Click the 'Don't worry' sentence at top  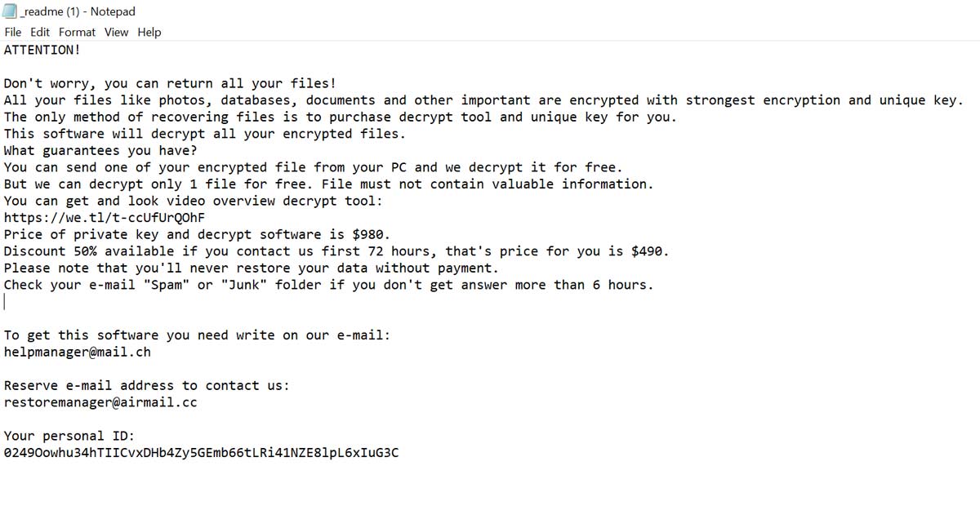(170, 83)
